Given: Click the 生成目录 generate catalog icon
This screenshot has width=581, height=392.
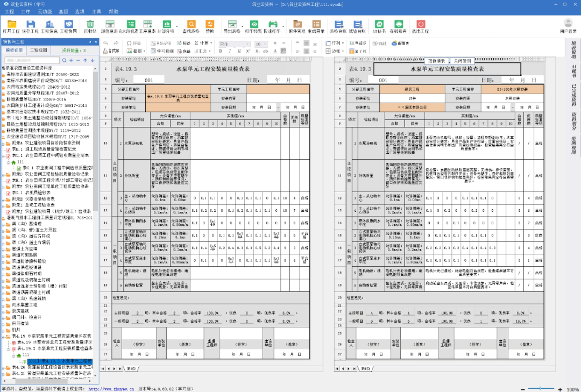Looking at the screenshot, I should 316,27.
